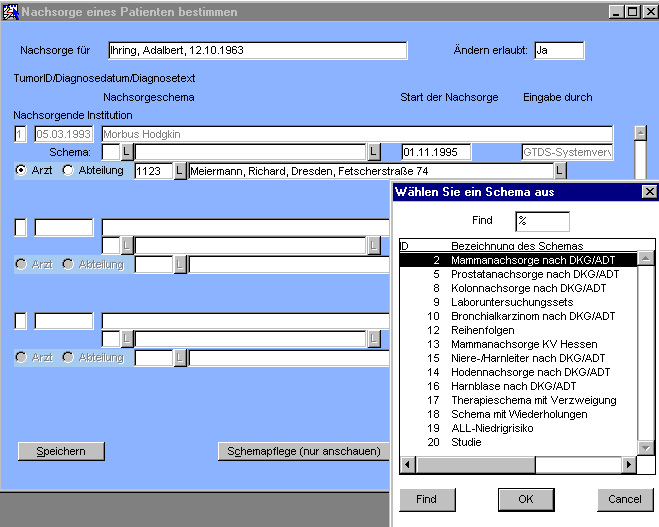Viewport: 659px width, 527px height.
Task: Click the left arrow of the schema list scrollbar
Action: (407, 464)
